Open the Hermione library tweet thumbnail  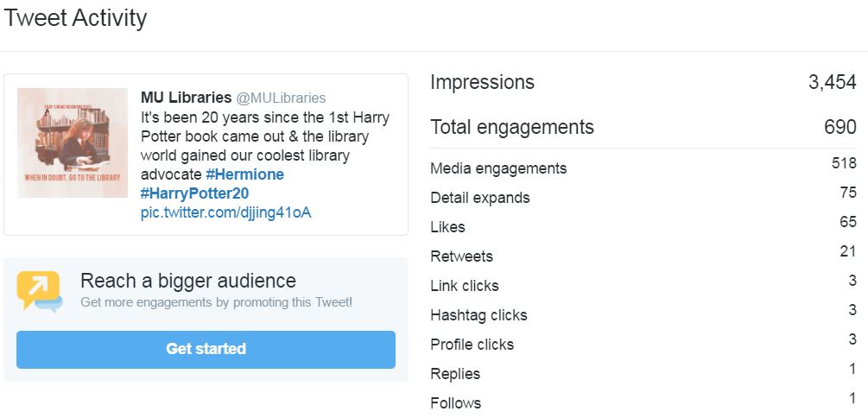[73, 142]
